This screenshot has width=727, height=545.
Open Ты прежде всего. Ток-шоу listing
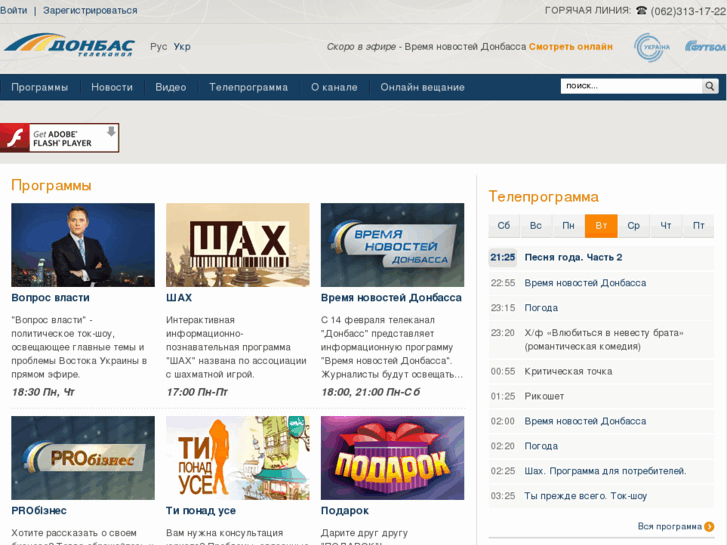point(586,496)
